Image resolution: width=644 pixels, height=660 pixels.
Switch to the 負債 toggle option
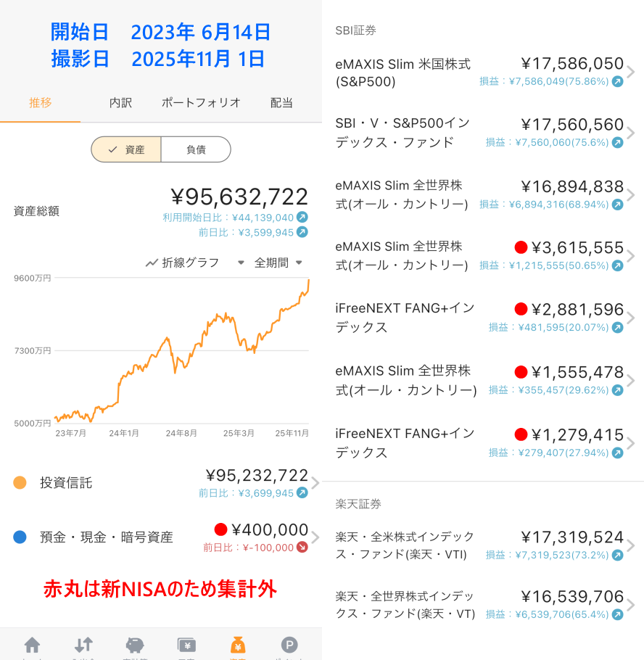pyautogui.click(x=196, y=149)
